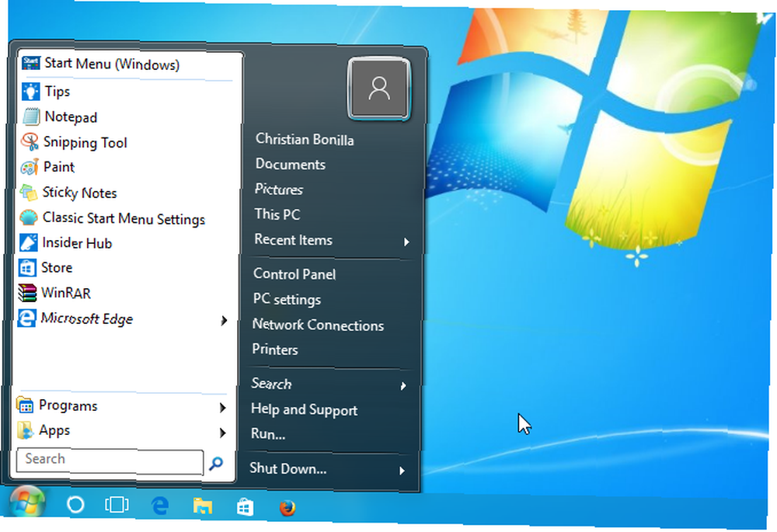Screen dimensions: 777x532
Task: Expand the Search submenu arrow
Action: click(403, 386)
